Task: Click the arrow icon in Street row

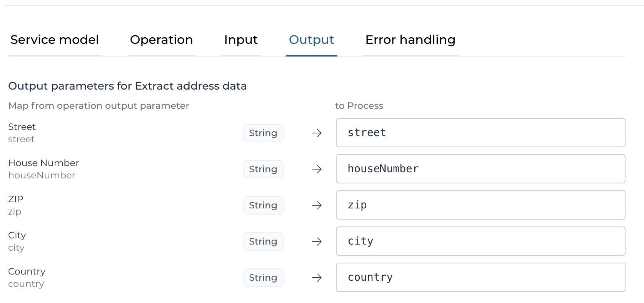Action: click(x=317, y=133)
